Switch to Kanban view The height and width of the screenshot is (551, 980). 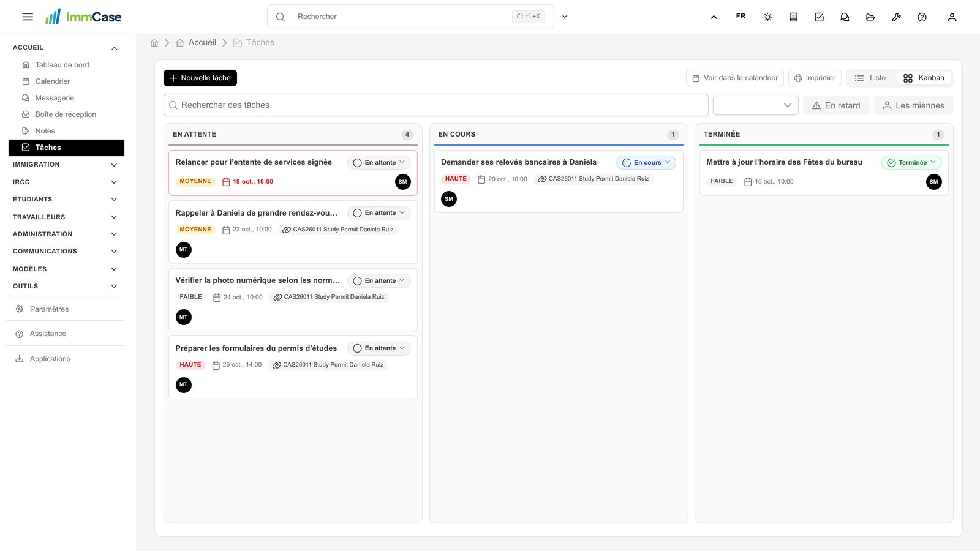tap(924, 78)
